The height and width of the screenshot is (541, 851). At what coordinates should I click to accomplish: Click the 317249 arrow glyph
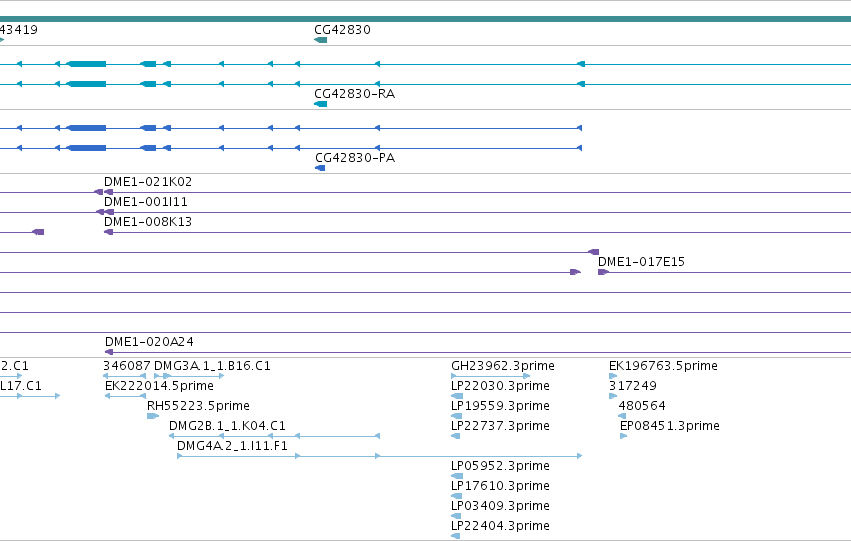coord(613,396)
